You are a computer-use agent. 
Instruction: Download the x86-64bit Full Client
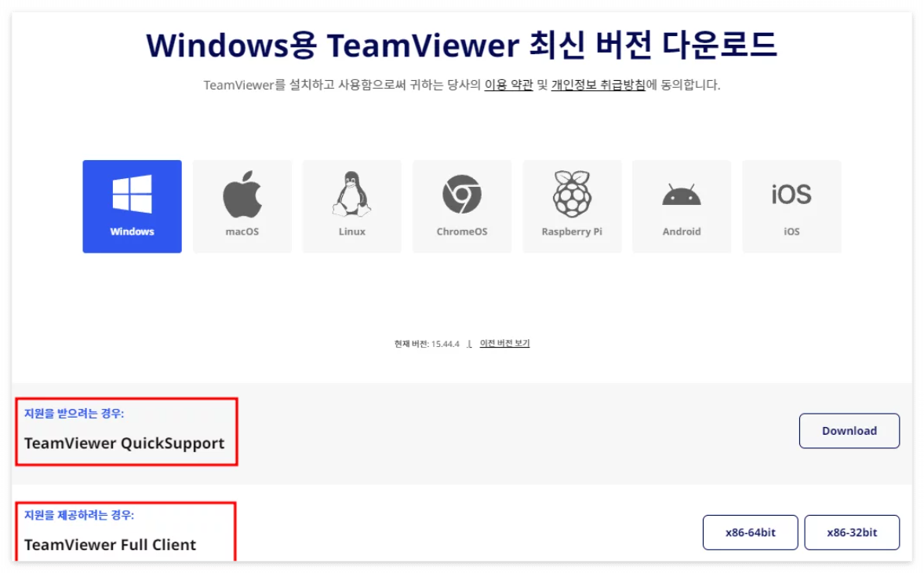[750, 531]
